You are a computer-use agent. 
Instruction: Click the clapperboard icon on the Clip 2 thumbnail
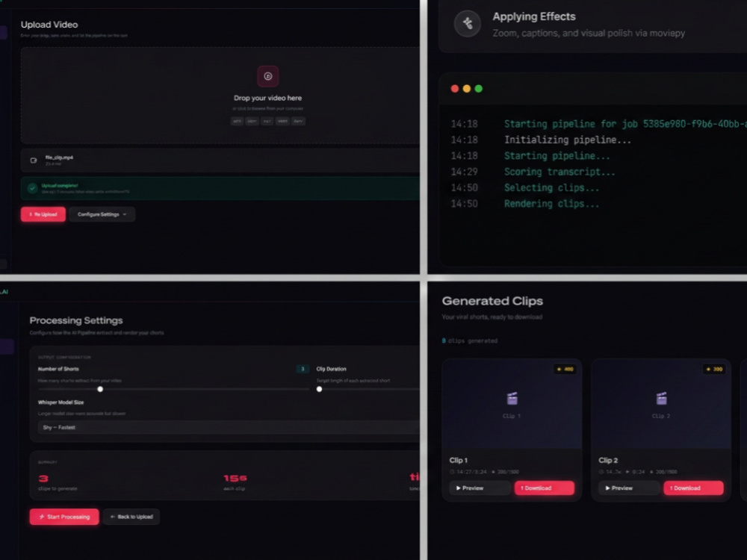coord(661,398)
